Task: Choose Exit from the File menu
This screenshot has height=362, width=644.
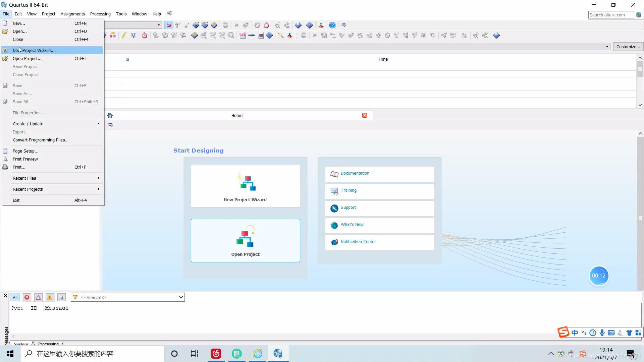Action: (x=52, y=200)
